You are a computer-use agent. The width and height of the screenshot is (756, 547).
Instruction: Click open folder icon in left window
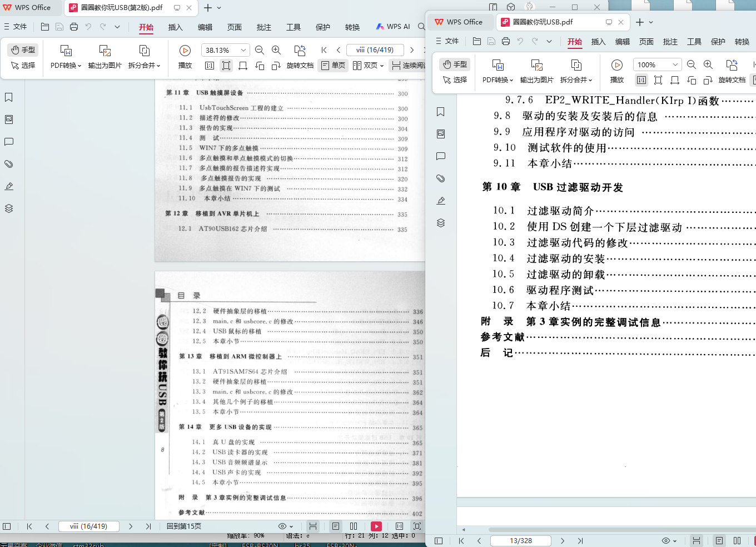coord(45,27)
